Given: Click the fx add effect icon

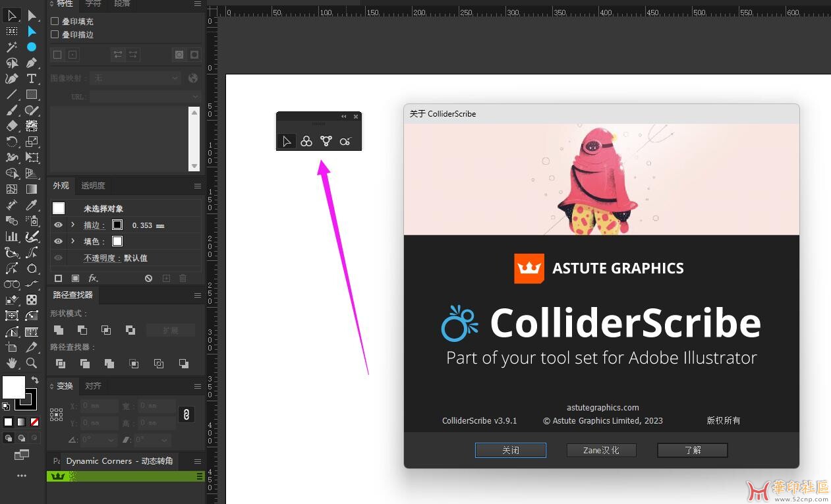Looking at the screenshot, I should point(93,278).
